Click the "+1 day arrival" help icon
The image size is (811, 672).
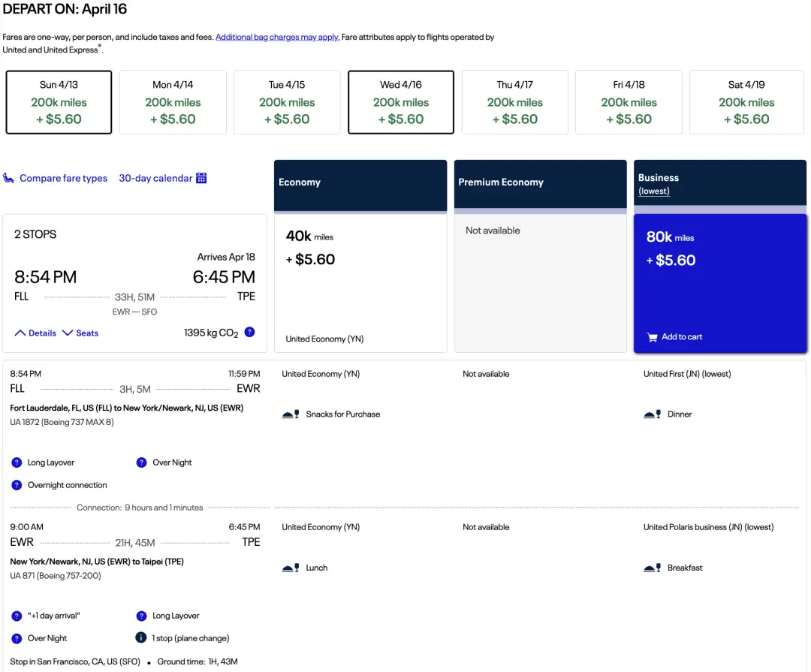coord(17,616)
